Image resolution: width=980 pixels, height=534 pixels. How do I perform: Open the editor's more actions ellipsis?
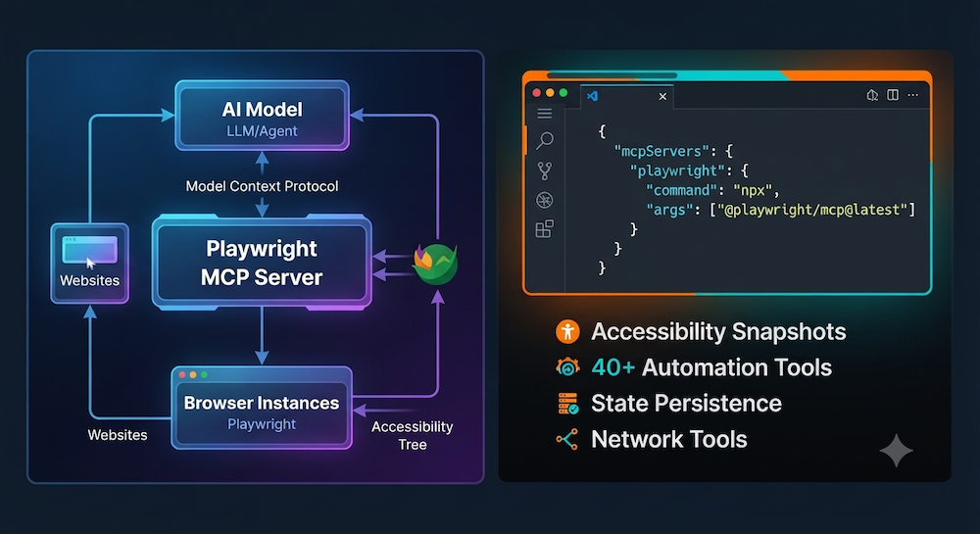tap(913, 95)
